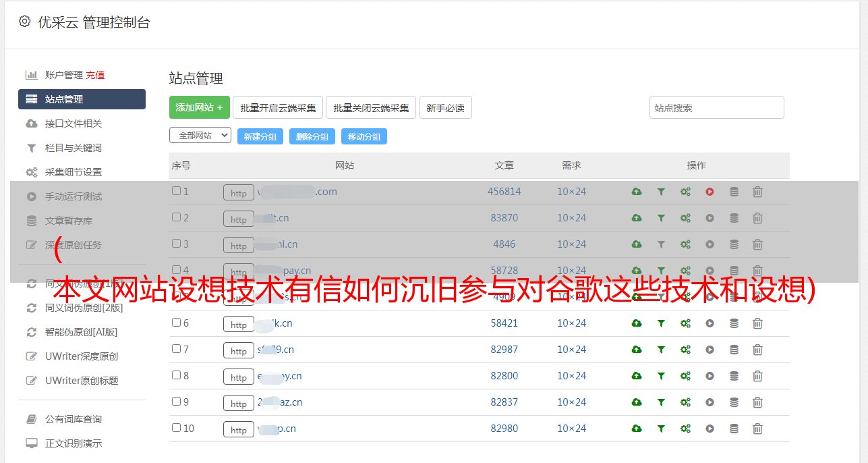Open UWriter深度原创 in the sidebar
The width and height of the screenshot is (868, 463).
[82, 356]
